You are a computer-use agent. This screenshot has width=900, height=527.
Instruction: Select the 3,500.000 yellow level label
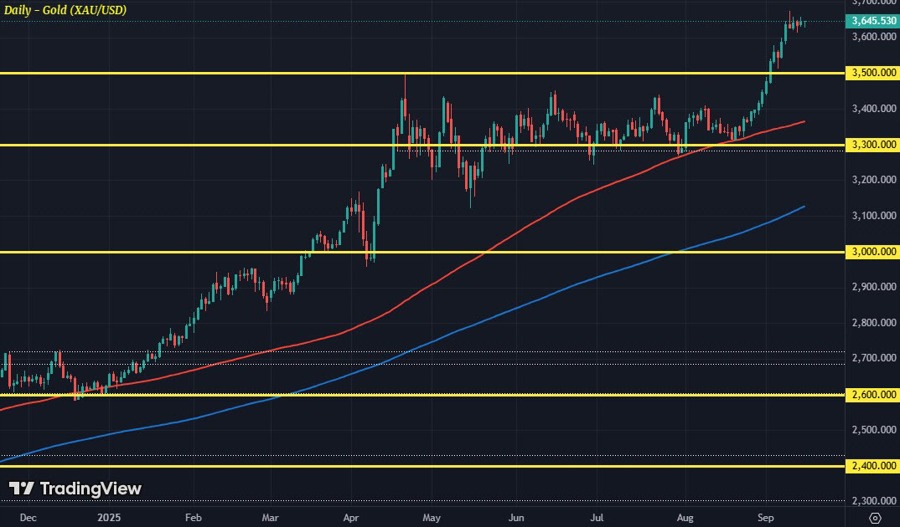click(x=873, y=72)
